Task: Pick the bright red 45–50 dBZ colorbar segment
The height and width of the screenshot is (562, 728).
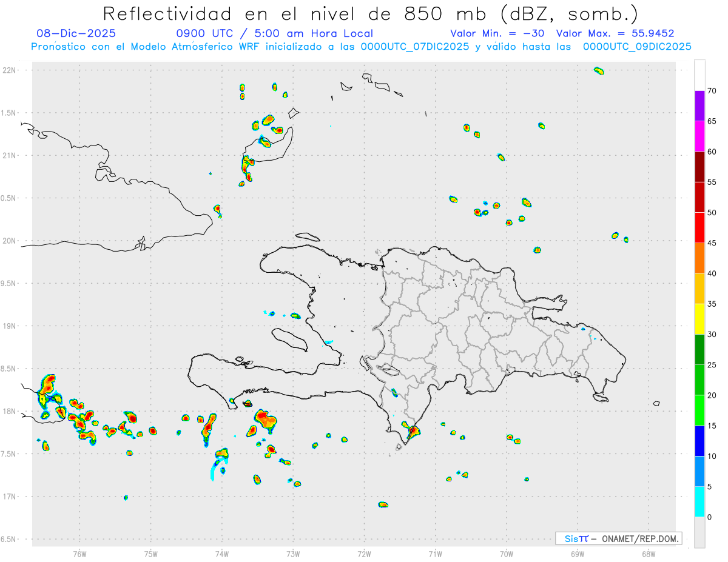Action: 699,227
